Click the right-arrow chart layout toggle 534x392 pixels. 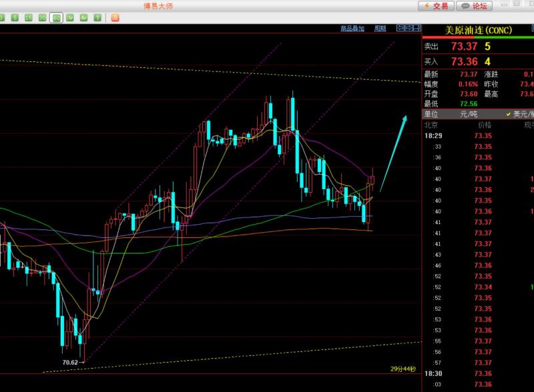(x=408, y=28)
